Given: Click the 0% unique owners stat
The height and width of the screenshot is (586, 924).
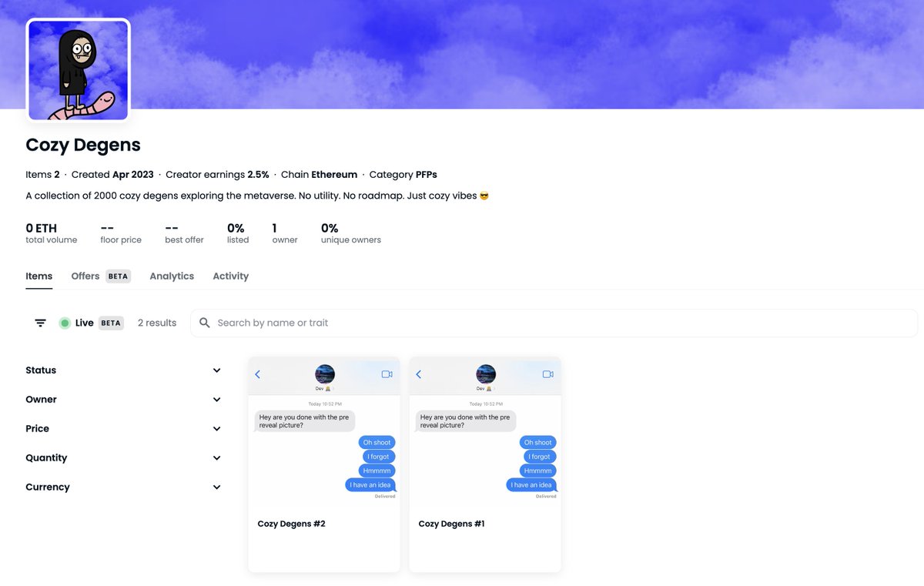Looking at the screenshot, I should (351, 233).
